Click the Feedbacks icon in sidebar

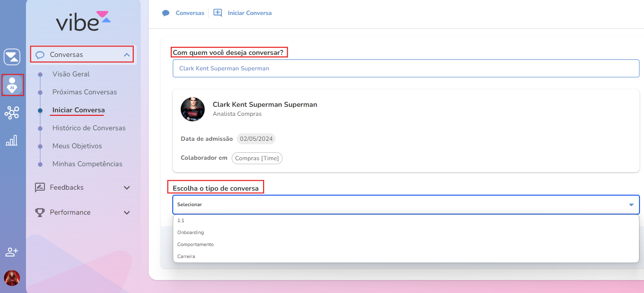click(x=40, y=188)
